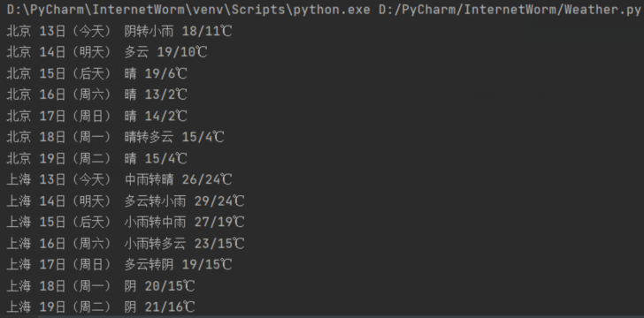Click the 阴转小雨 weather description

(149, 31)
